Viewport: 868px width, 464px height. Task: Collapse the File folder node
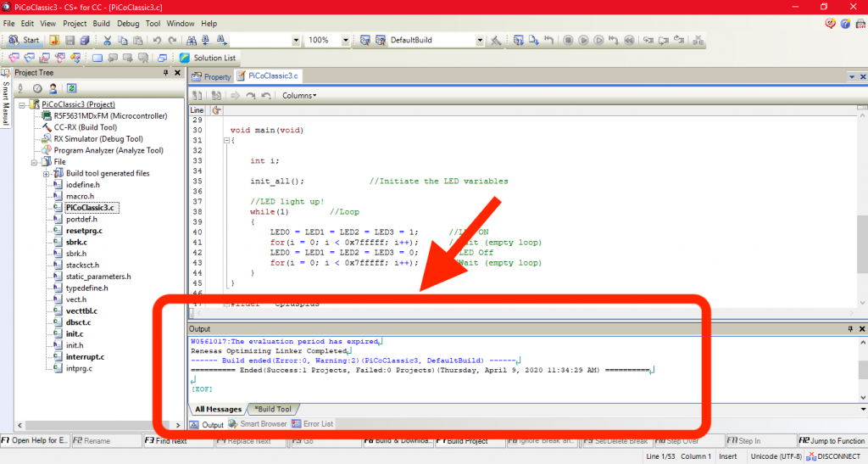34,162
